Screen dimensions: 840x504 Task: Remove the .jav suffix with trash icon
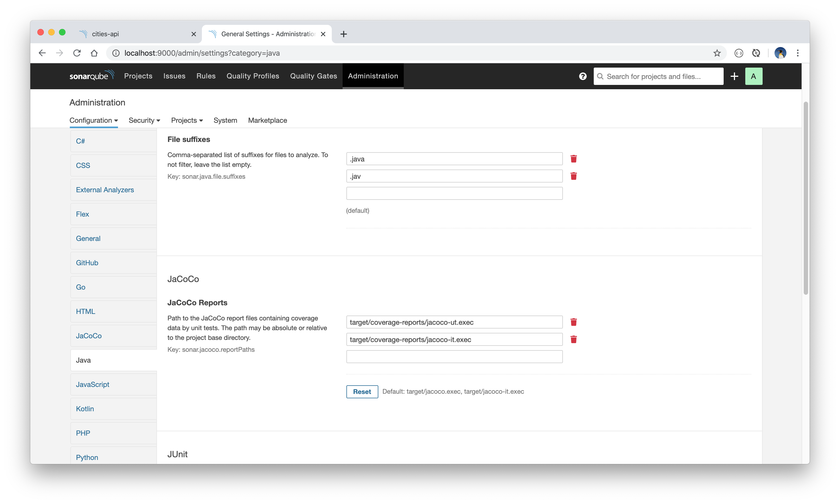(x=574, y=176)
